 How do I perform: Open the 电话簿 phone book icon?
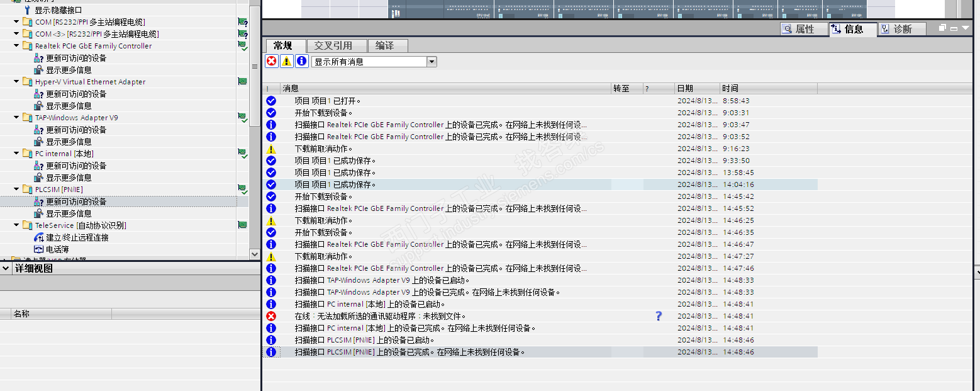tap(38, 249)
